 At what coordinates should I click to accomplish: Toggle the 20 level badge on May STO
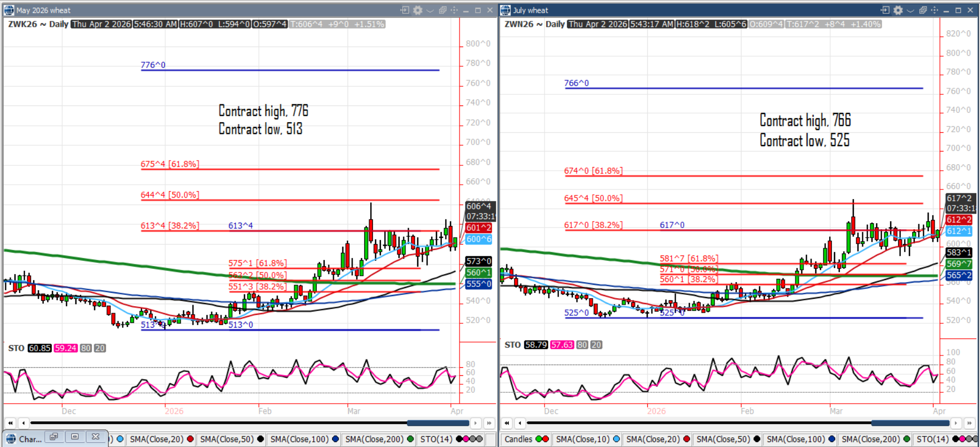[99, 348]
